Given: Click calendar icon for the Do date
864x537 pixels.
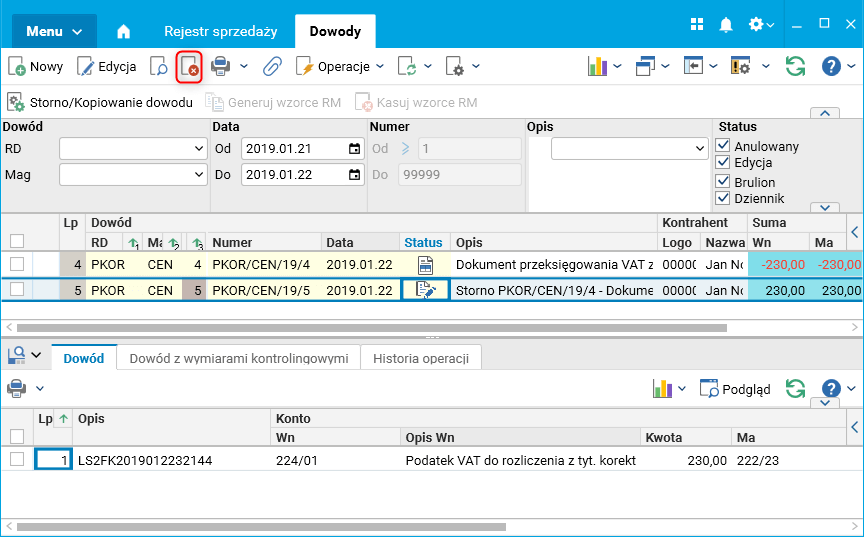Looking at the screenshot, I should [x=354, y=175].
